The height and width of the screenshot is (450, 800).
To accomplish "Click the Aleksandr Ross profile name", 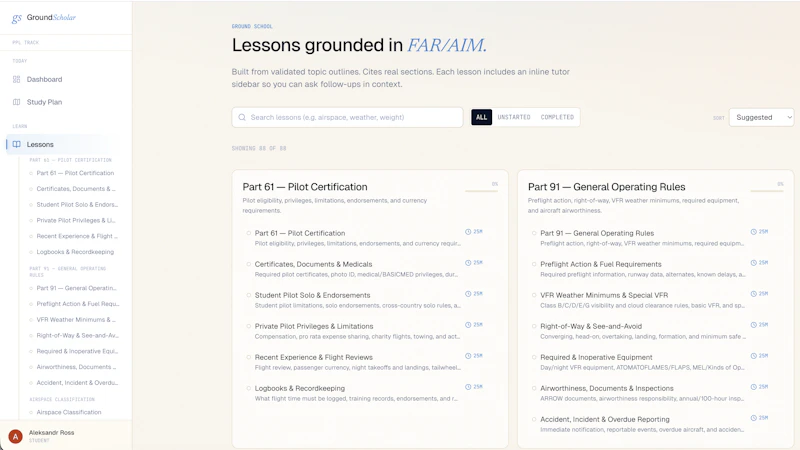I will click(52, 433).
